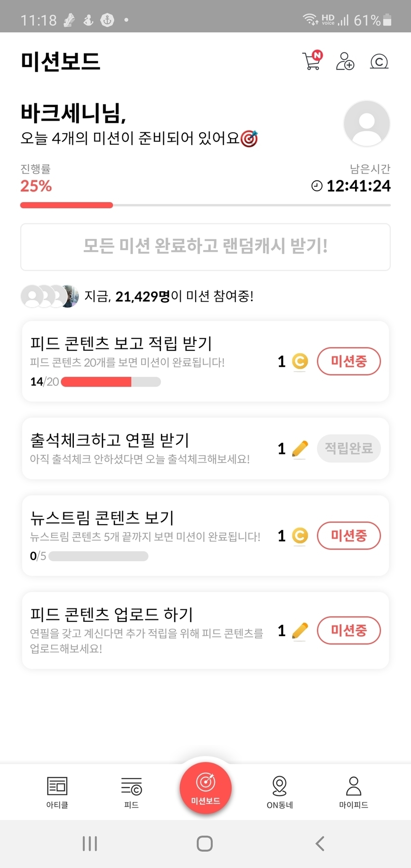
Task: Switch to the 피드 tab
Action: pos(131,792)
